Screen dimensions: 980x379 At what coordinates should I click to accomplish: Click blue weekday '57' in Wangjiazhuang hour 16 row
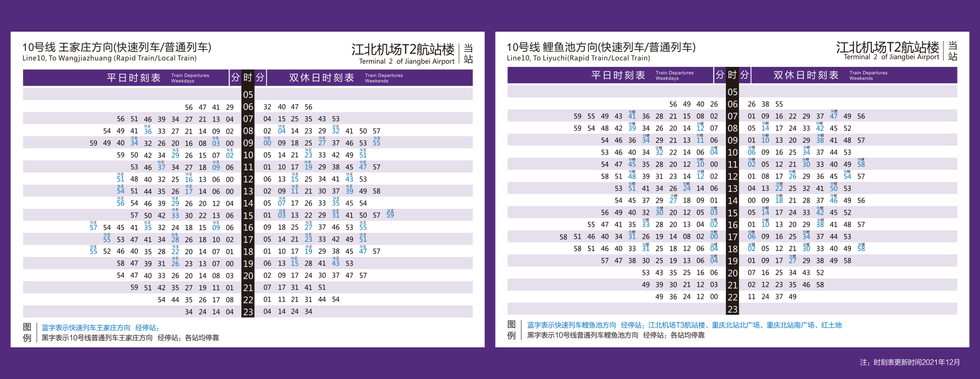(x=93, y=227)
